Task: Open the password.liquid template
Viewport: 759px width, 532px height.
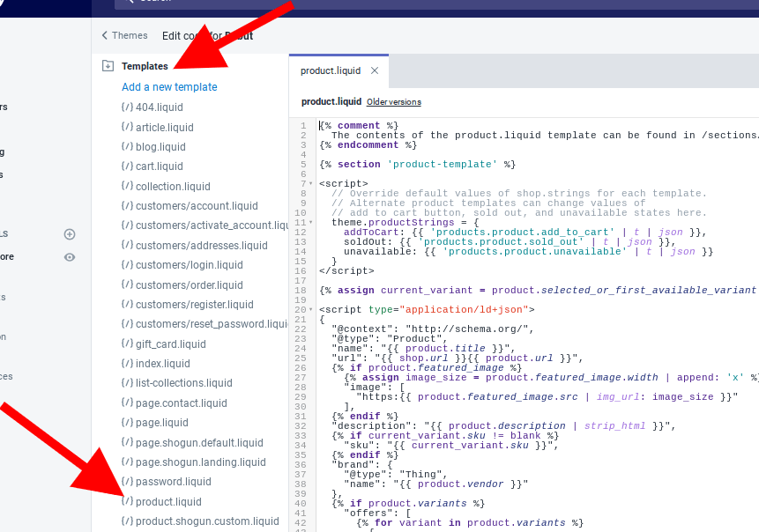Action: pos(166,482)
